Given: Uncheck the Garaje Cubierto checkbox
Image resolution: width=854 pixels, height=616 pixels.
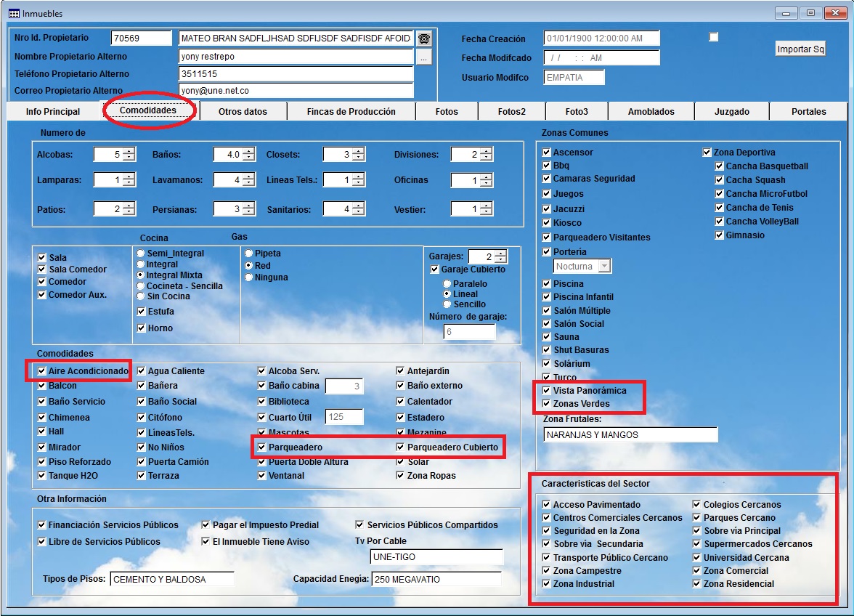Looking at the screenshot, I should (x=434, y=269).
